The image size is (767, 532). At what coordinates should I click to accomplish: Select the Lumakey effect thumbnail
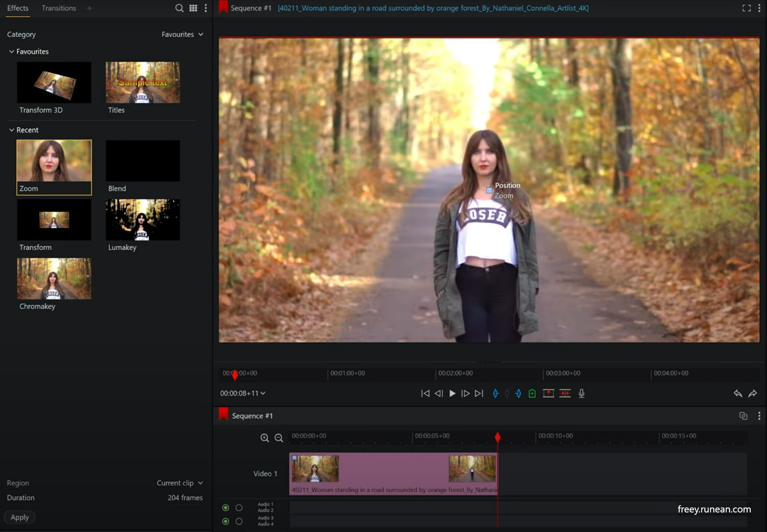pyautogui.click(x=143, y=220)
